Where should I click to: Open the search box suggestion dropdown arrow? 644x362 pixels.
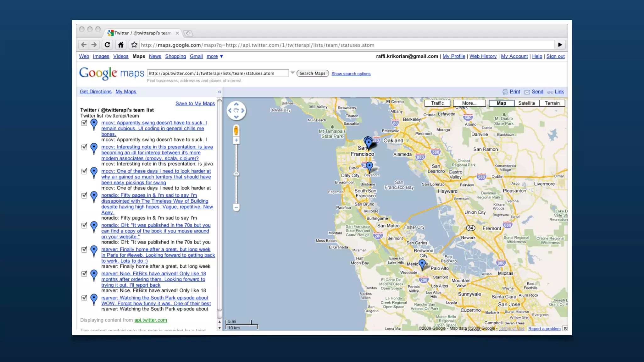(292, 73)
